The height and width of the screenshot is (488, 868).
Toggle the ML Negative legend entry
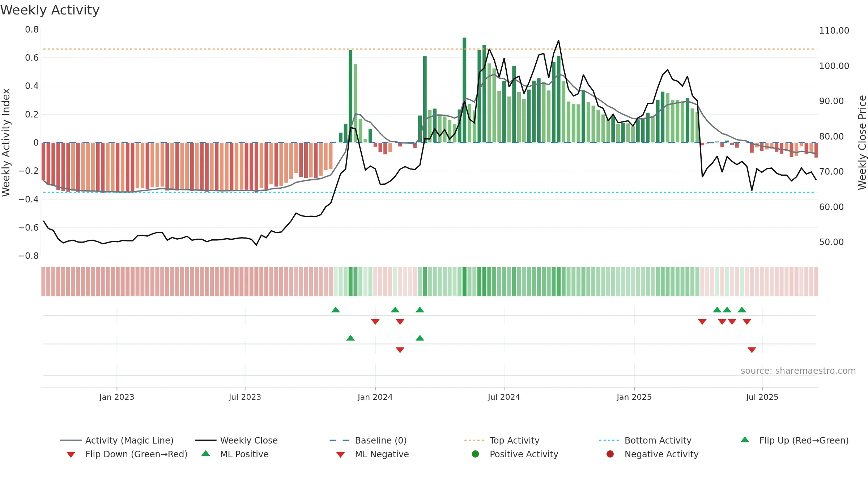[x=372, y=454]
